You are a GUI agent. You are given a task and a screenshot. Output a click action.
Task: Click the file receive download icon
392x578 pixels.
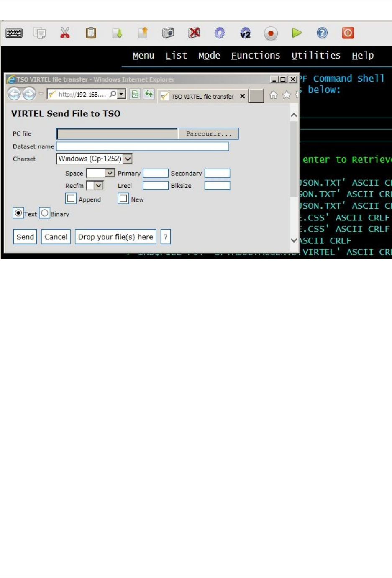pos(117,33)
